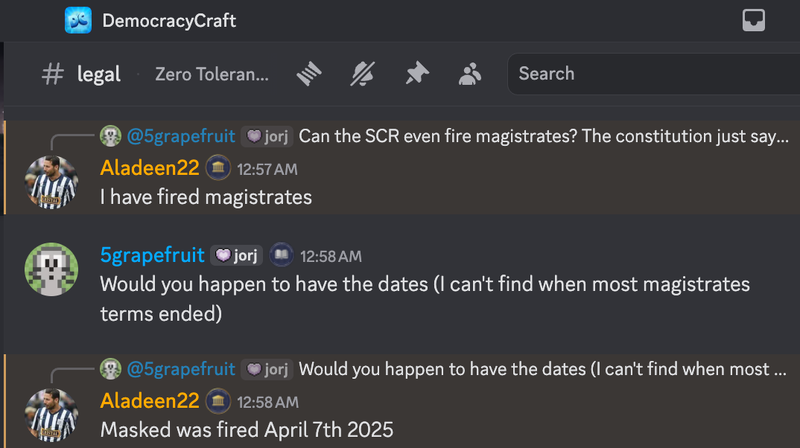Open DemocracyCraft server name dropdown
Screen dimensions: 800x448
pos(169,21)
